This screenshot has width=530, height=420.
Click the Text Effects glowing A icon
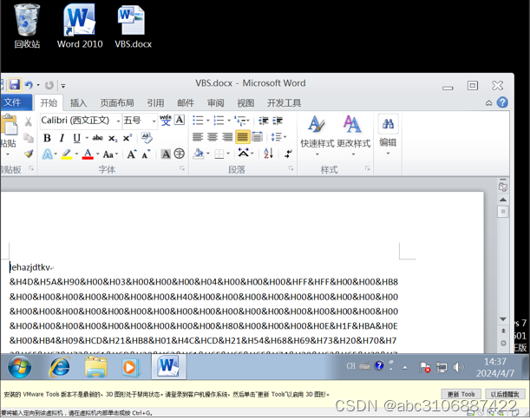coord(48,154)
